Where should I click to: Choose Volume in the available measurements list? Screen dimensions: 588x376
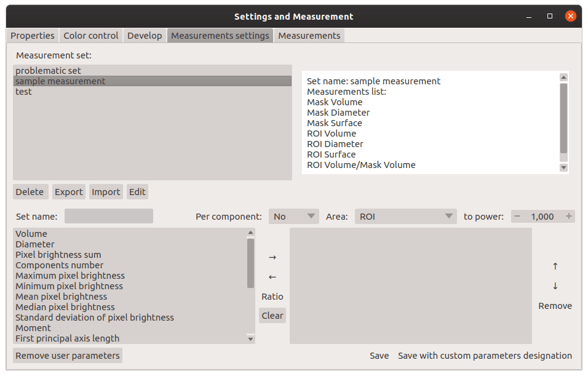pos(130,234)
